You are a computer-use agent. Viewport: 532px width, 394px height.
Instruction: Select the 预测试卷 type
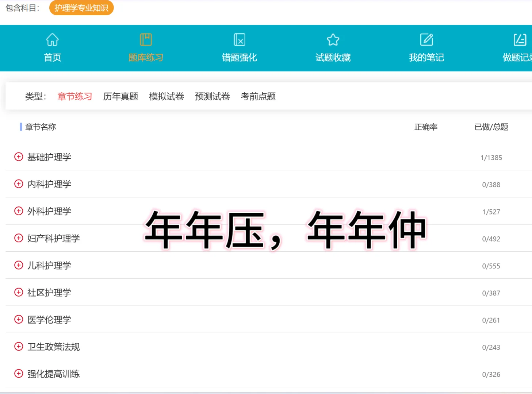(212, 96)
